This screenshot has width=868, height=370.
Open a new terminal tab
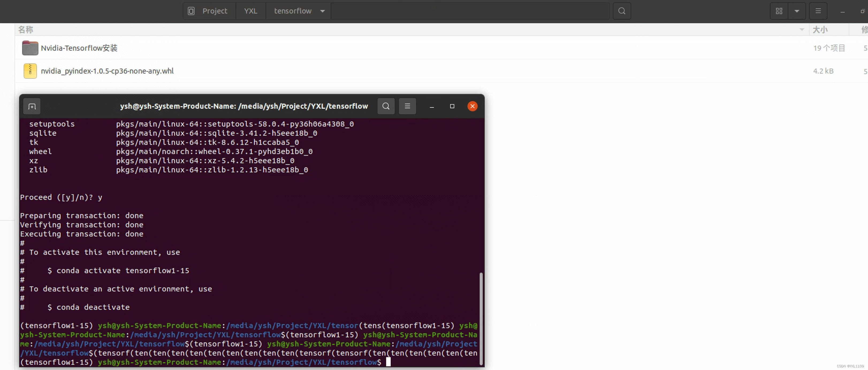click(x=31, y=106)
